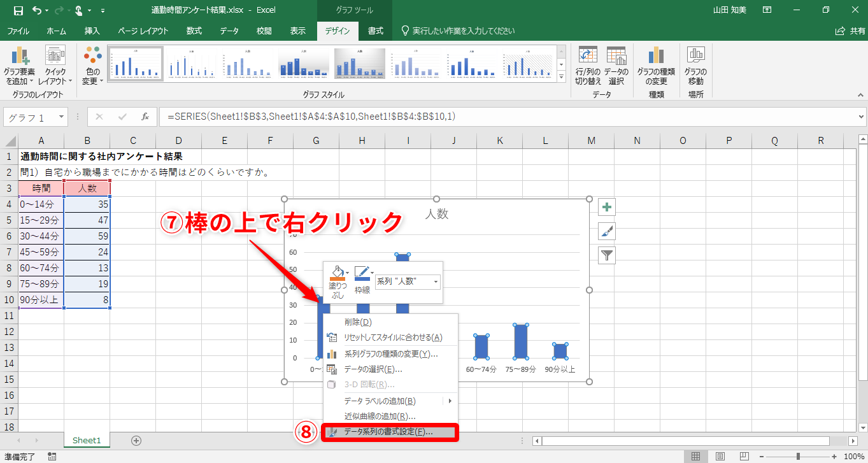Expand the Name Box dropdown
The height and width of the screenshot is (463, 868).
click(x=61, y=117)
